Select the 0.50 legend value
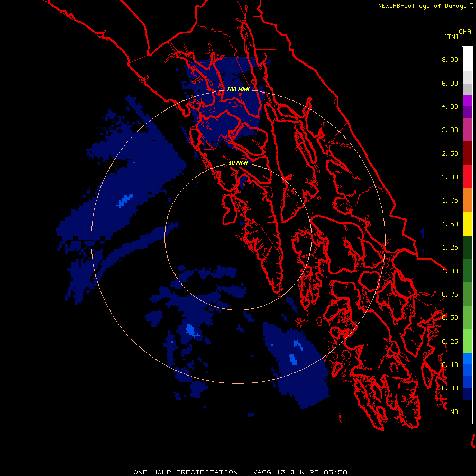 click(450, 318)
